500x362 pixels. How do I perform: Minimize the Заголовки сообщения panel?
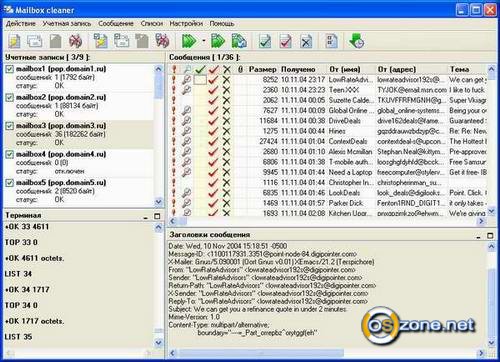tap(479, 236)
